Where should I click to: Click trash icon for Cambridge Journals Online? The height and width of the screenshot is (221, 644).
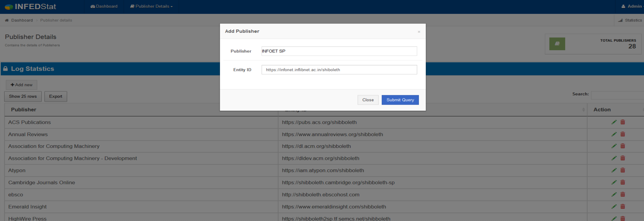pyautogui.click(x=622, y=182)
